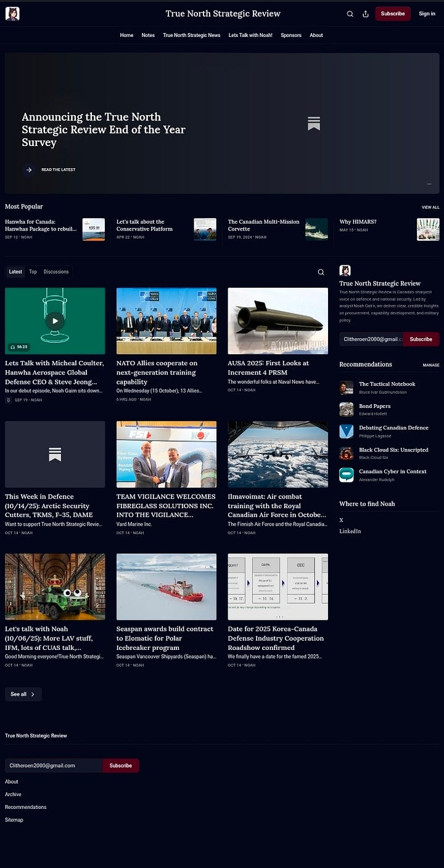
Task: Open the Home nav item
Action: (126, 35)
